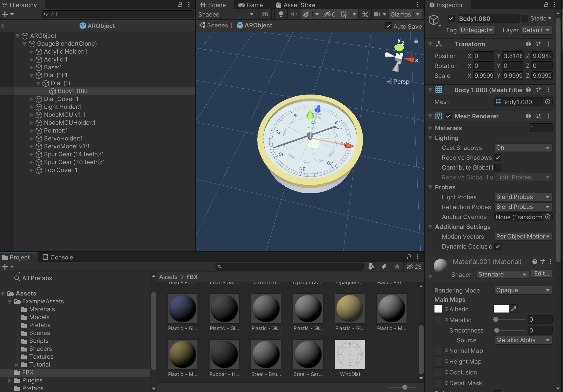The height and width of the screenshot is (392, 563).
Task: Pick Anchor Override using object selector circle
Action: (x=548, y=217)
